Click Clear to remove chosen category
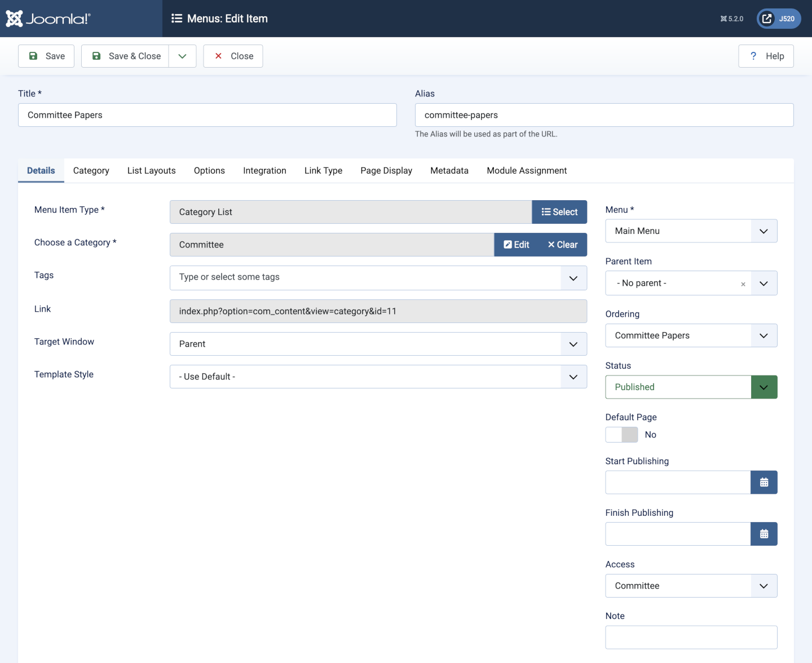 563,245
